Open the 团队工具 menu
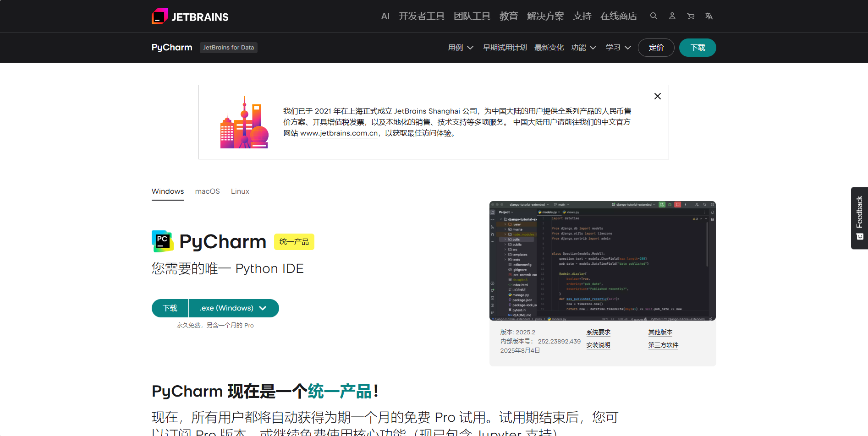 point(472,16)
